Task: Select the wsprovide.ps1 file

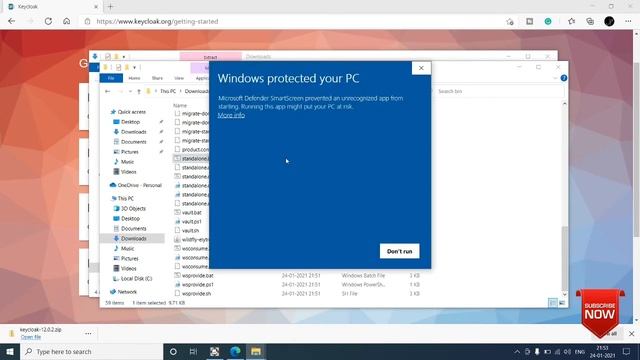Action: point(198,284)
